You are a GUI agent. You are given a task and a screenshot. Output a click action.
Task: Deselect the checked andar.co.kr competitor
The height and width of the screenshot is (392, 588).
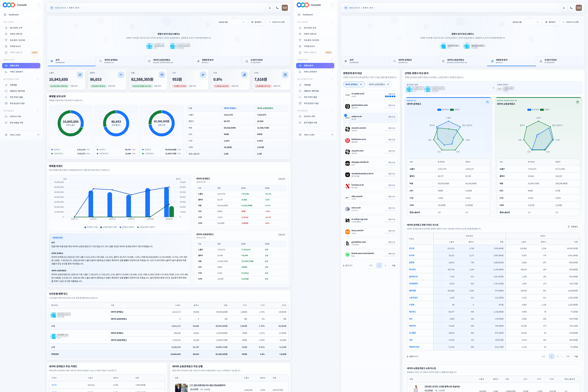370,118
